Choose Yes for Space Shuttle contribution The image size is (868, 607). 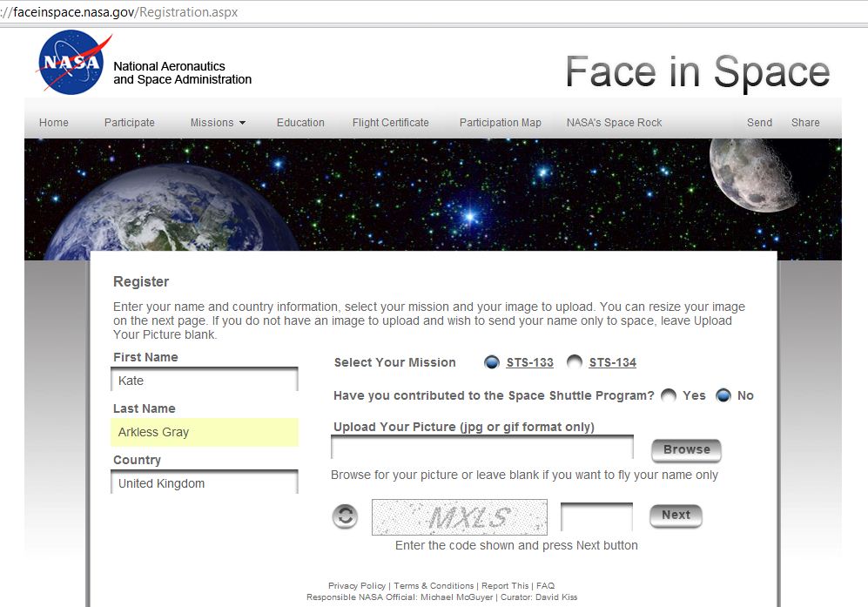[669, 395]
